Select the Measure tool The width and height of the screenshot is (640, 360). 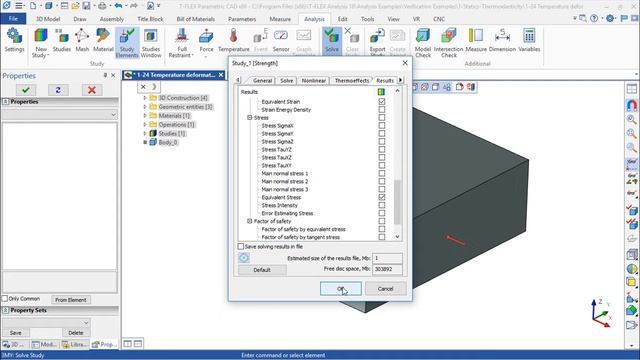click(x=476, y=40)
